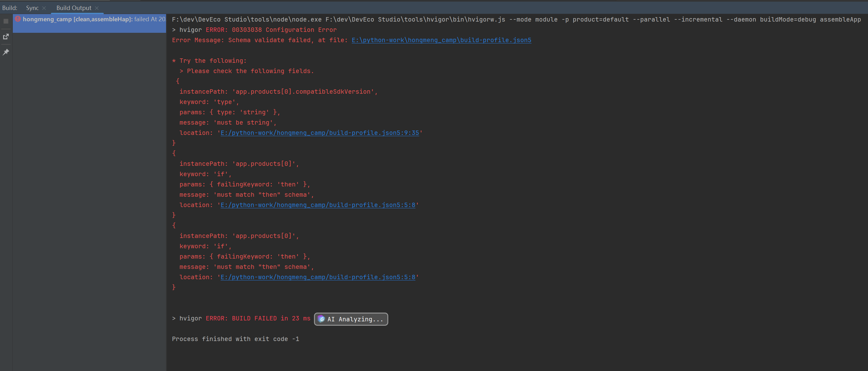
Task: Close the Build Output tab
Action: (97, 8)
